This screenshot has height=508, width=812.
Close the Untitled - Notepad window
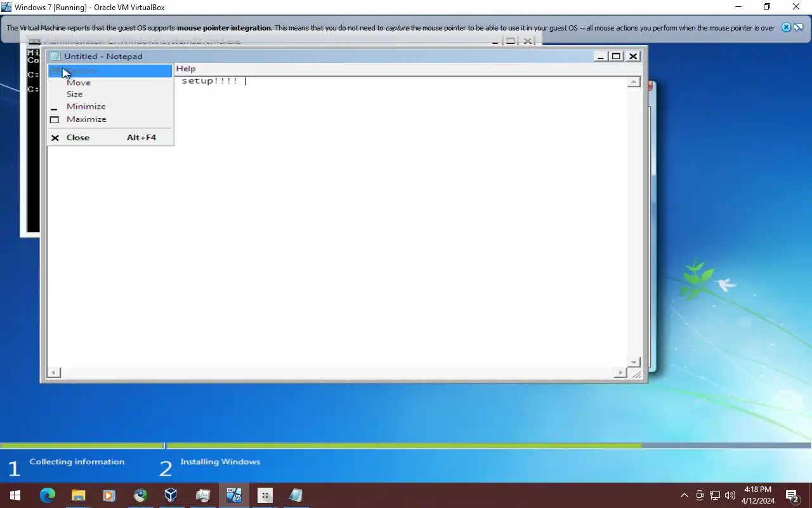(633, 56)
